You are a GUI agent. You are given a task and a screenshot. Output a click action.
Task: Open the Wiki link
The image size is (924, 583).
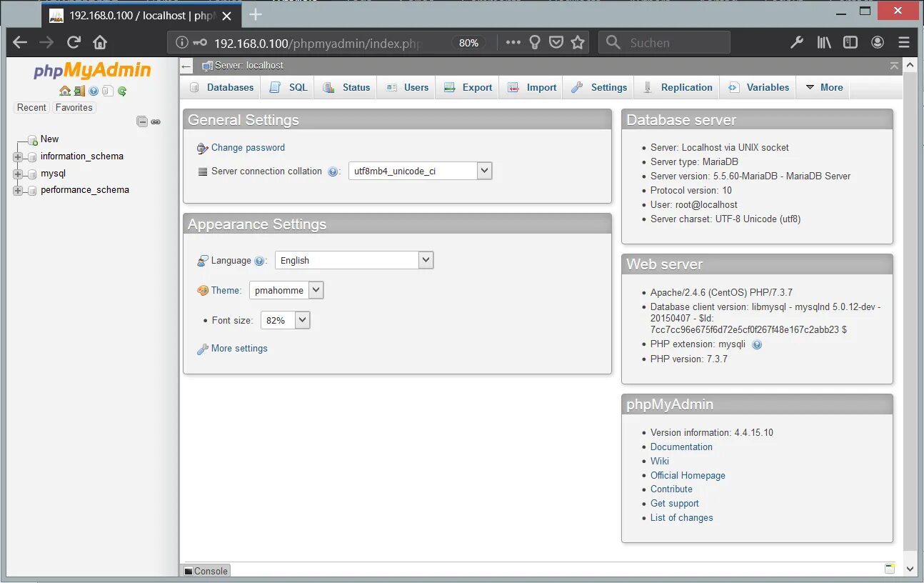click(660, 462)
